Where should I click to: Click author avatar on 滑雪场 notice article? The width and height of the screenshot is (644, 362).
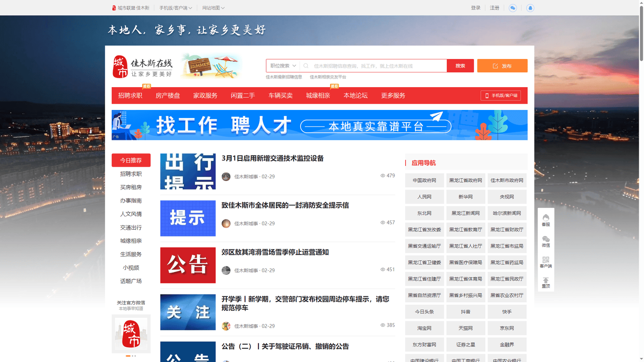226,270
